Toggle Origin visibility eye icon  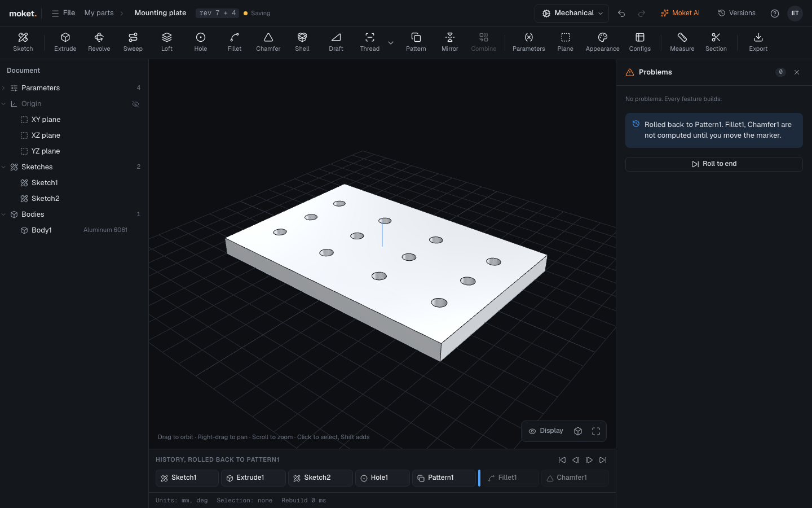(x=135, y=104)
